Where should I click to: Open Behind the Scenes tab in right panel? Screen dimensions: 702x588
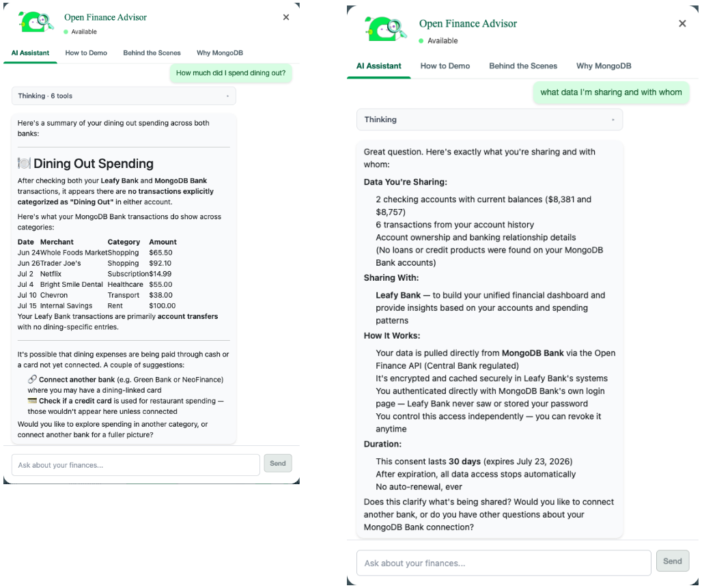coord(523,66)
